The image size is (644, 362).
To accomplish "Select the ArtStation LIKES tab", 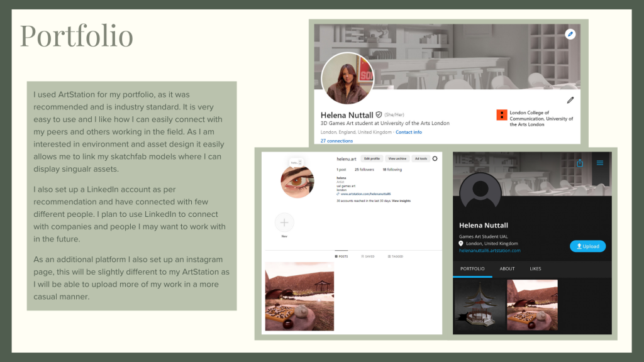I will coord(535,269).
